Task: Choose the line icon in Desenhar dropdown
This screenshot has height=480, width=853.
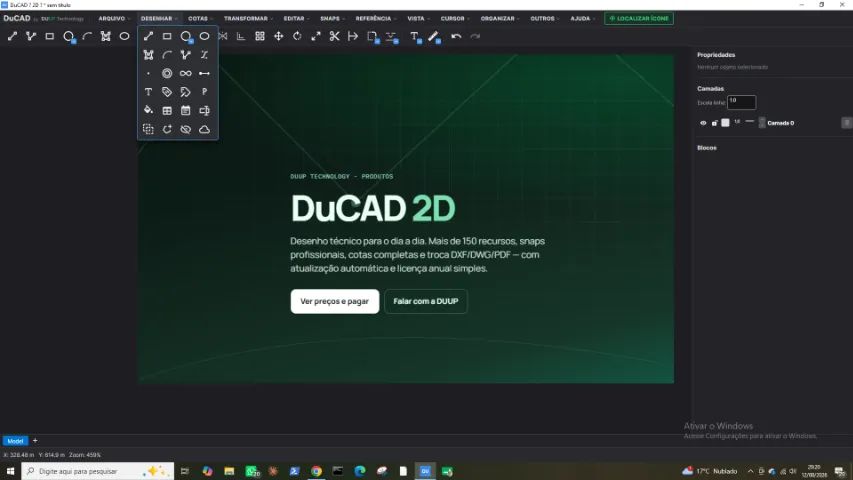Action: coord(149,36)
